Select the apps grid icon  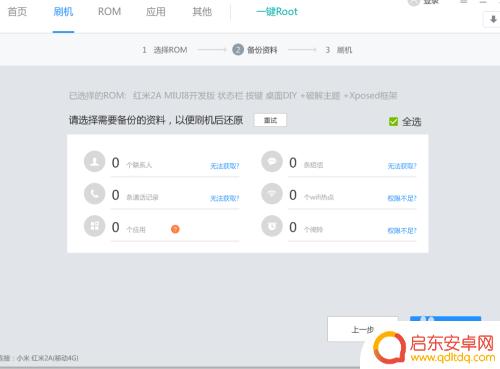click(95, 226)
